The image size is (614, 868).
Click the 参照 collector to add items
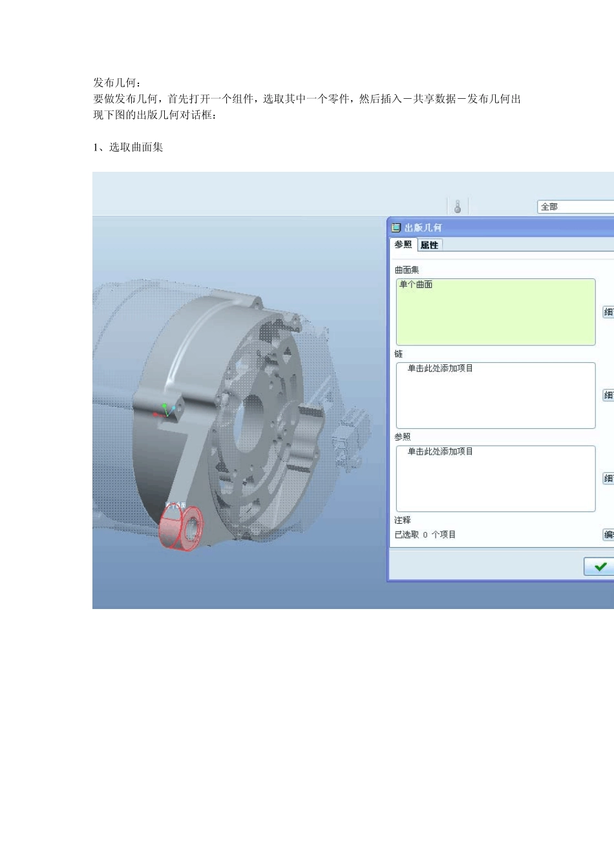click(496, 479)
